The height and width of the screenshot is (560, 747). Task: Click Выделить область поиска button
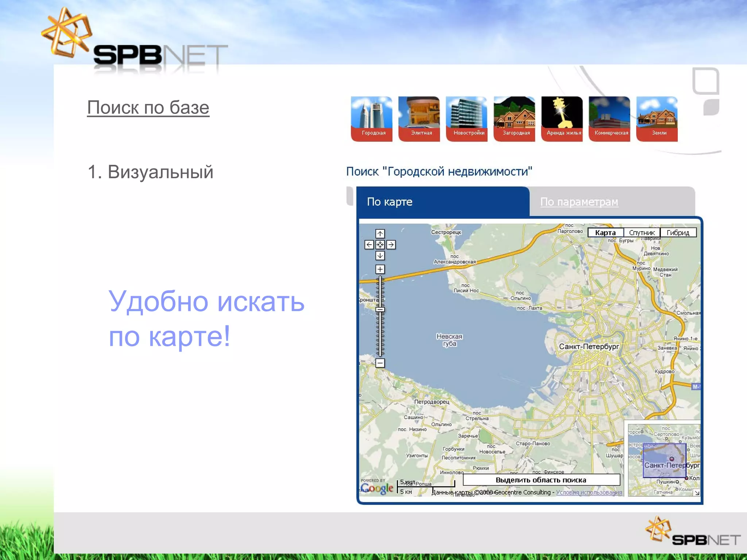pos(541,480)
